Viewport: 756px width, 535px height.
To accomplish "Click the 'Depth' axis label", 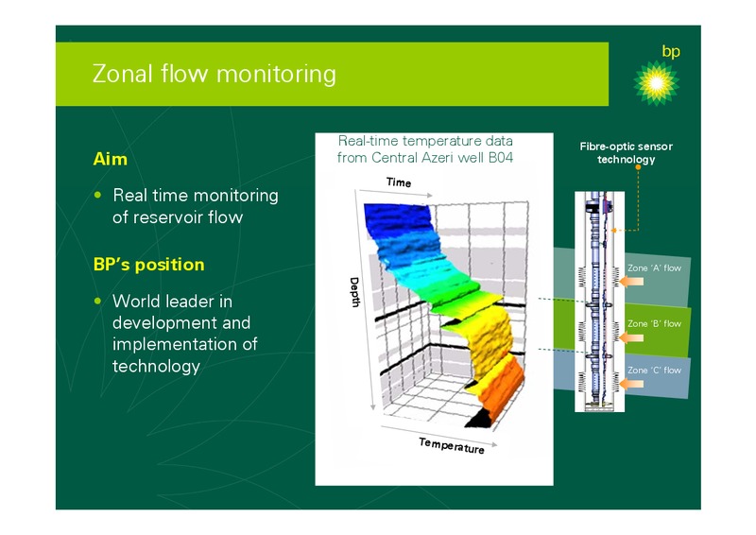I will coord(355,292).
